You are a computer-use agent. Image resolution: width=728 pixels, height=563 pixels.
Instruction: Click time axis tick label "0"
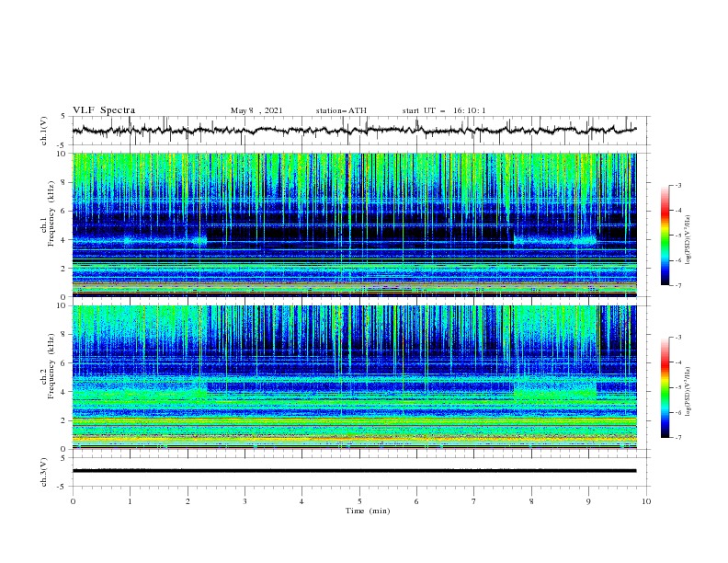(x=73, y=501)
